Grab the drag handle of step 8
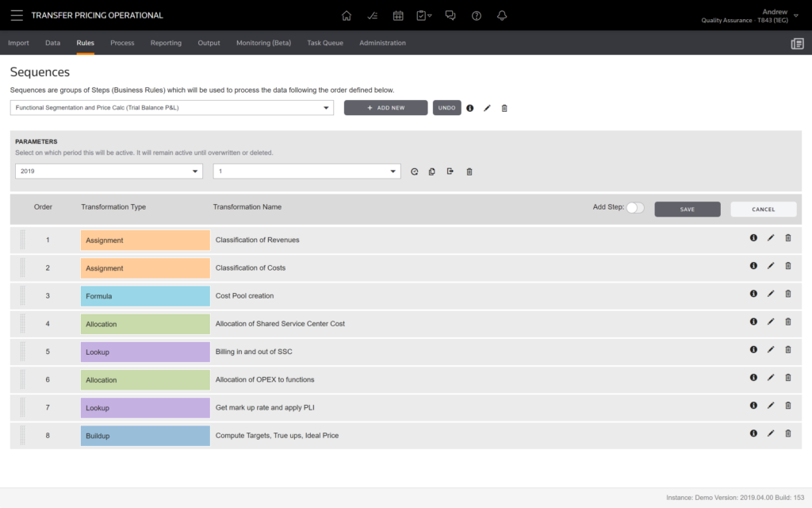This screenshot has height=508, width=812. [23, 435]
